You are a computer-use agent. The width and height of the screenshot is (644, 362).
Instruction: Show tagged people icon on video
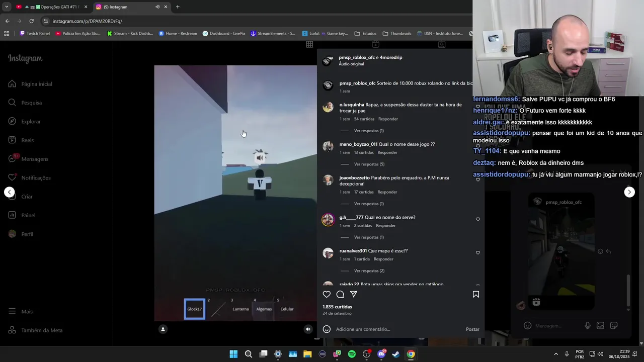click(x=163, y=329)
